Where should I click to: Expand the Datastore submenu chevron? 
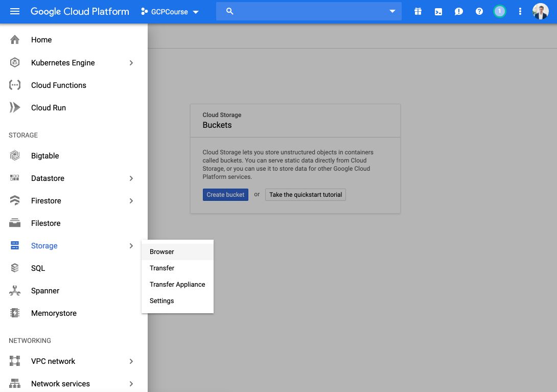(x=131, y=178)
